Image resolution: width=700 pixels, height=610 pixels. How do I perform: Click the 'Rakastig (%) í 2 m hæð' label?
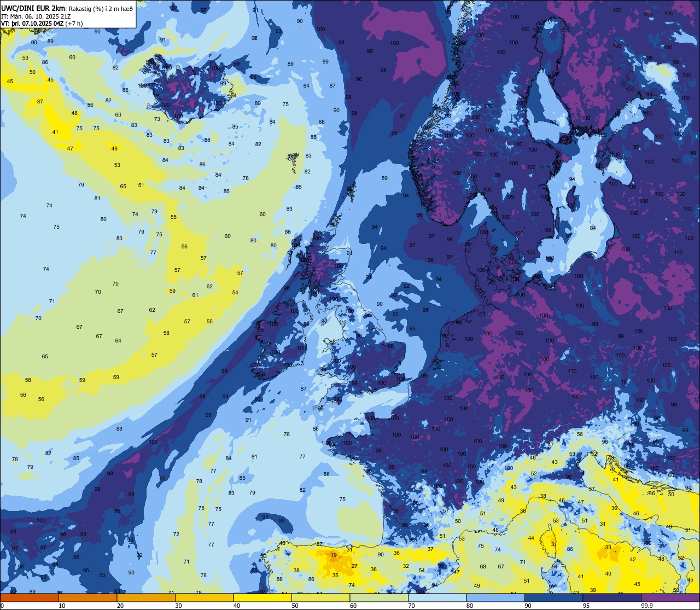101,9
